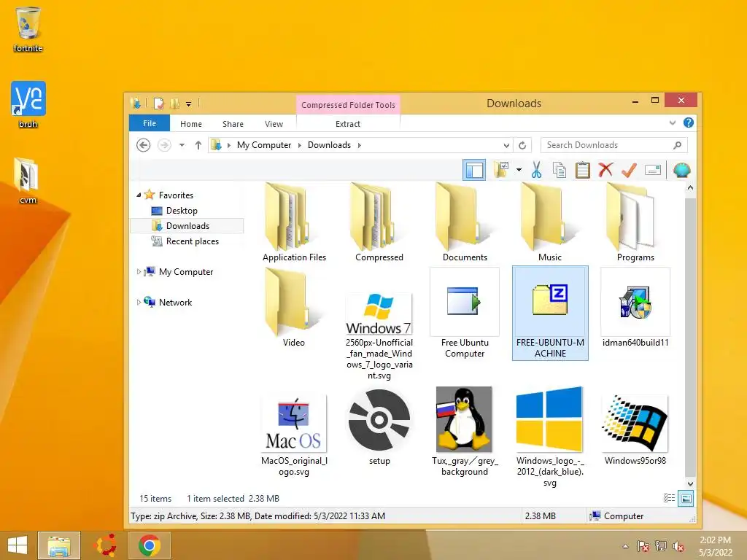Screen dimensions: 747x560
Task: Open the Extract ribbon tab
Action: 348,124
